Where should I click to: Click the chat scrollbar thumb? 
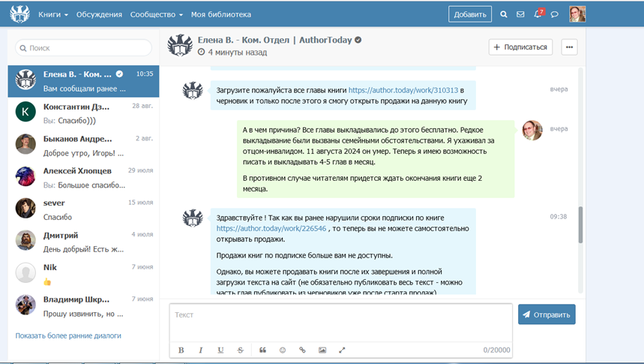(x=580, y=224)
